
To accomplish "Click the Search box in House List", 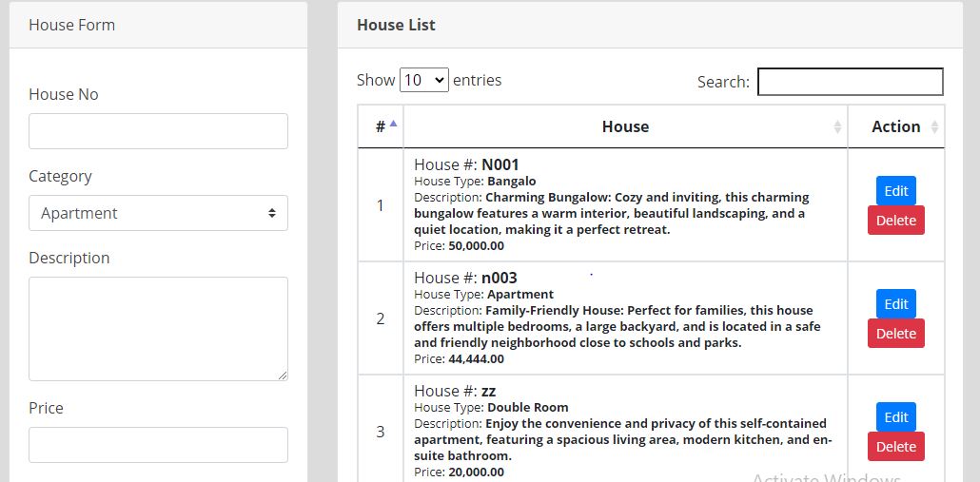I will pyautogui.click(x=850, y=82).
